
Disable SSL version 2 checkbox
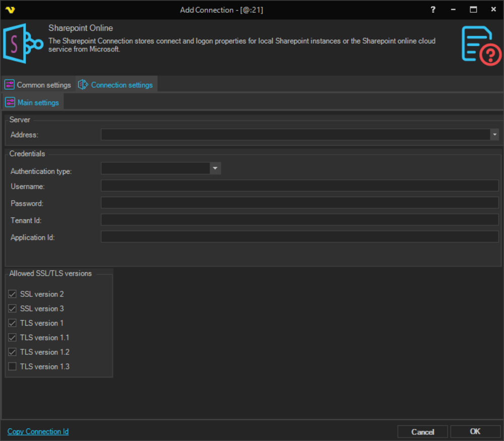coord(13,294)
